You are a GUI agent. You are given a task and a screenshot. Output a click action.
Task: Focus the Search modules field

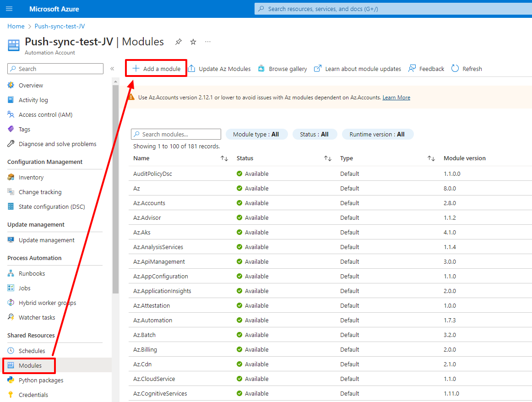pyautogui.click(x=176, y=134)
